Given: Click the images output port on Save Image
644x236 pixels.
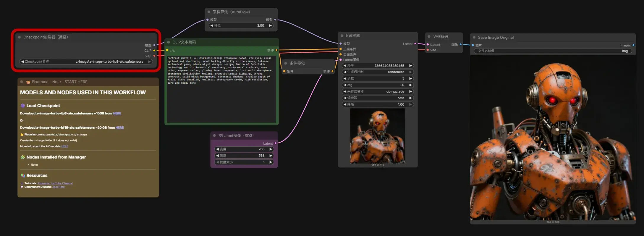Looking at the screenshot, I should 633,45.
